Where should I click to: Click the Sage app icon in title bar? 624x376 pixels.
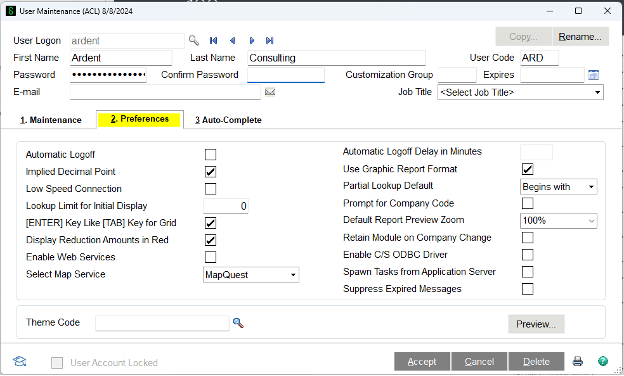click(11, 11)
